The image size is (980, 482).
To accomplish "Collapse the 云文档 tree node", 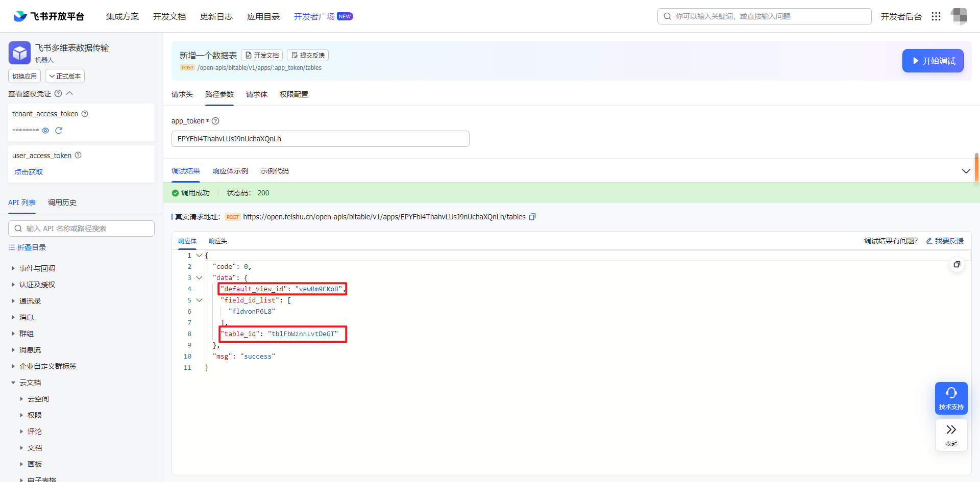I will point(13,383).
